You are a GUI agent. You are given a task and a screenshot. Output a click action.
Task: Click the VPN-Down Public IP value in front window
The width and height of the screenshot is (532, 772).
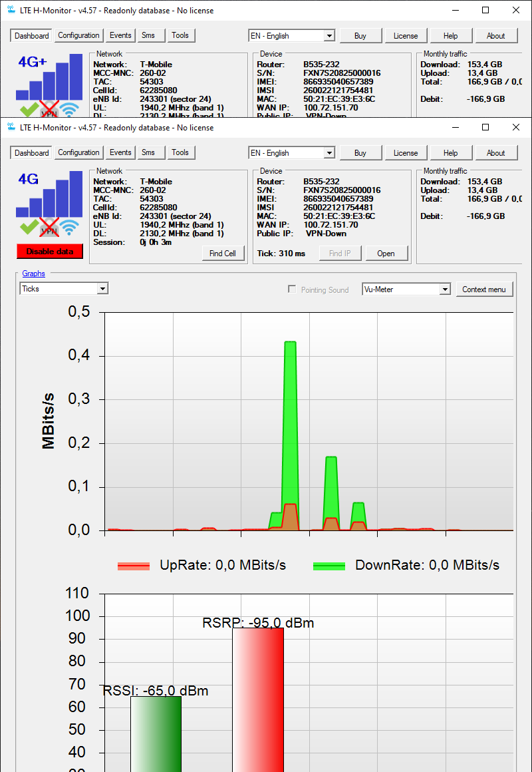pyautogui.click(x=326, y=234)
